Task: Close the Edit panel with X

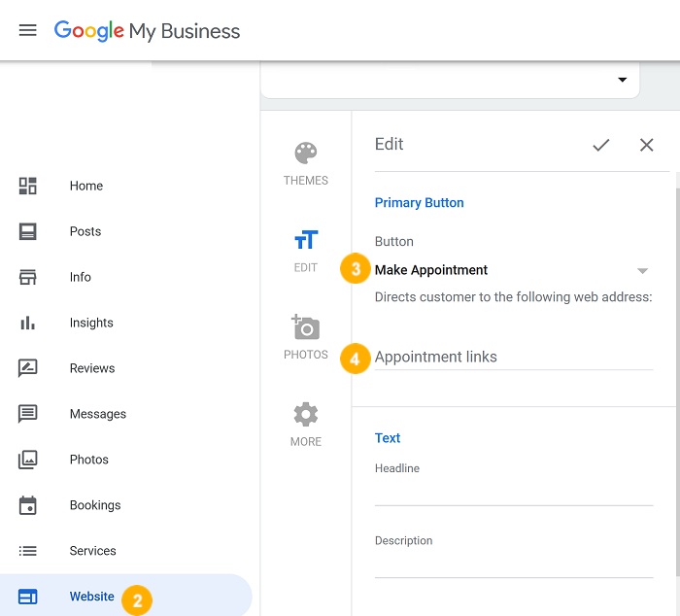Action: point(647,145)
